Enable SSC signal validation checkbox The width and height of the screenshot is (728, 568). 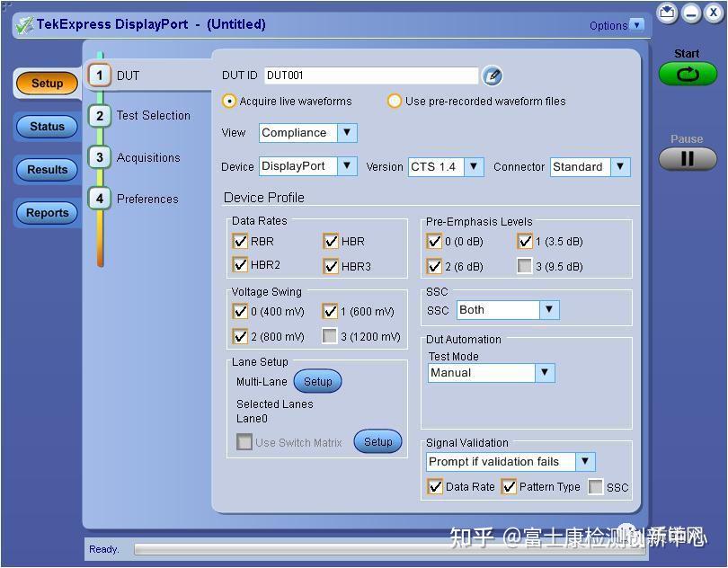tap(596, 487)
